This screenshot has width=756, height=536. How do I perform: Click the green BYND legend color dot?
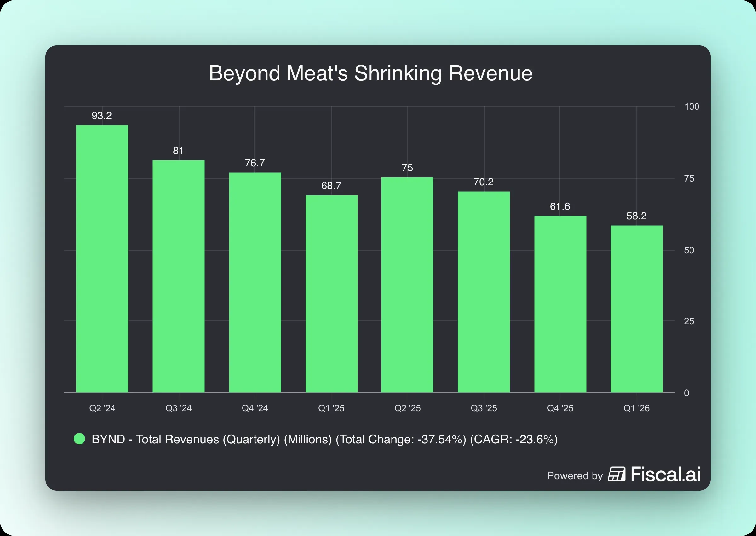pyautogui.click(x=79, y=439)
